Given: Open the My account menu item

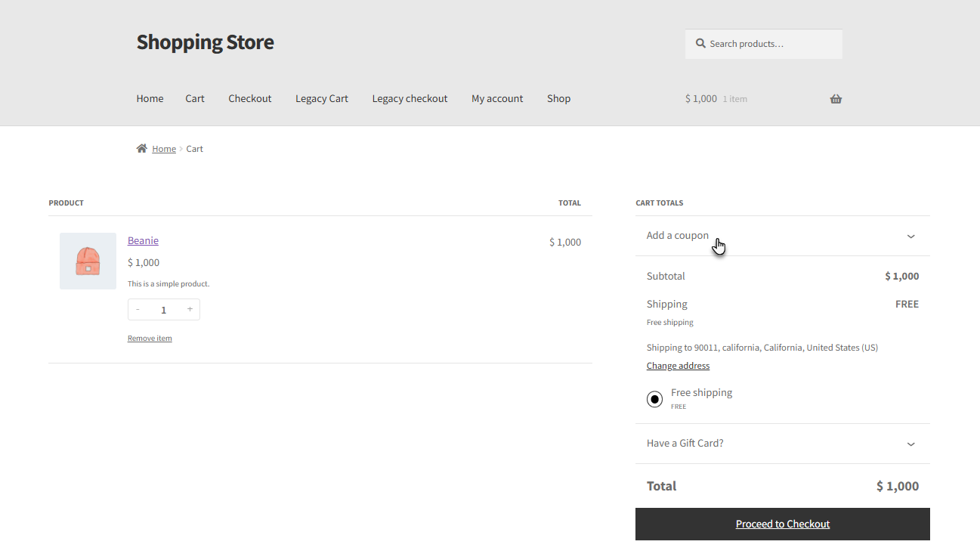Looking at the screenshot, I should 497,98.
